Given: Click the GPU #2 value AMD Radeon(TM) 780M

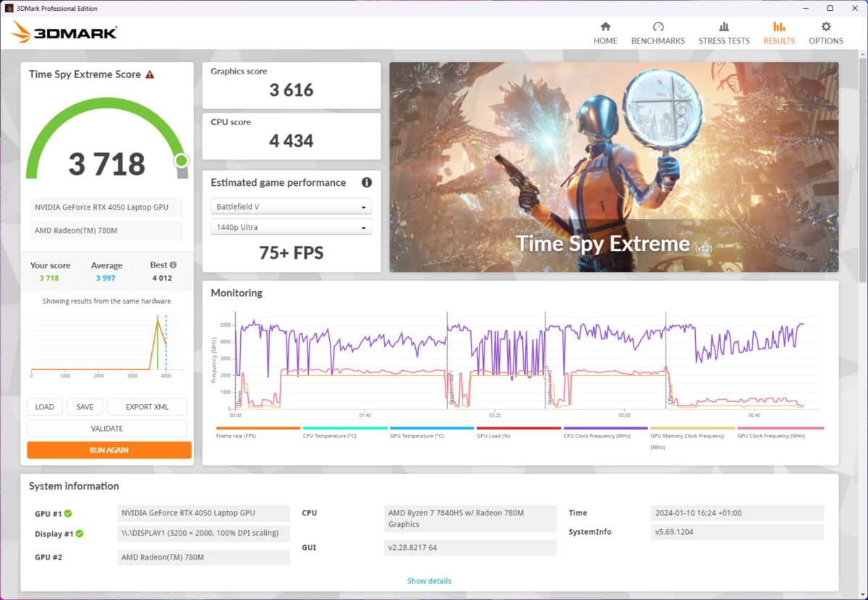Looking at the screenshot, I should coord(204,557).
